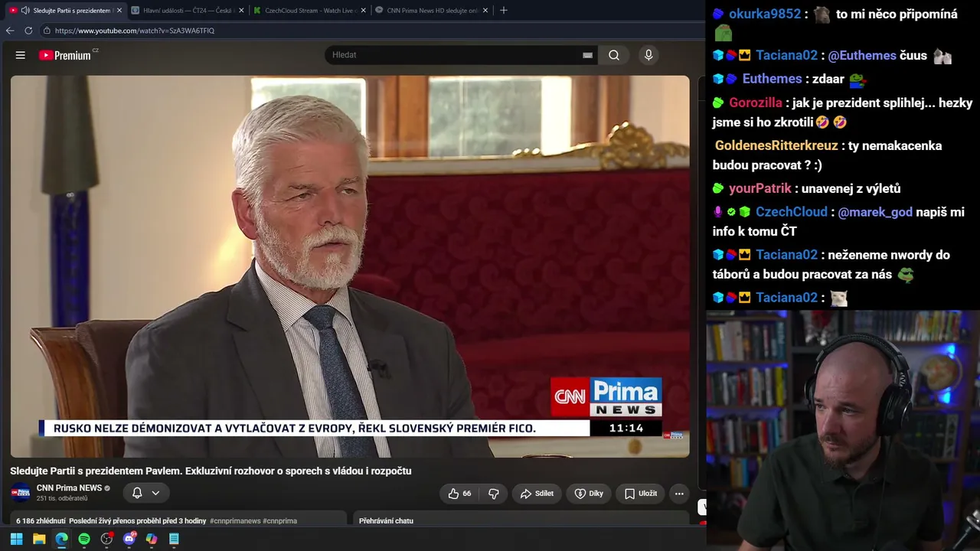
Task: Expand the 'Přehrávání chatu' chat replay panel
Action: pos(386,521)
